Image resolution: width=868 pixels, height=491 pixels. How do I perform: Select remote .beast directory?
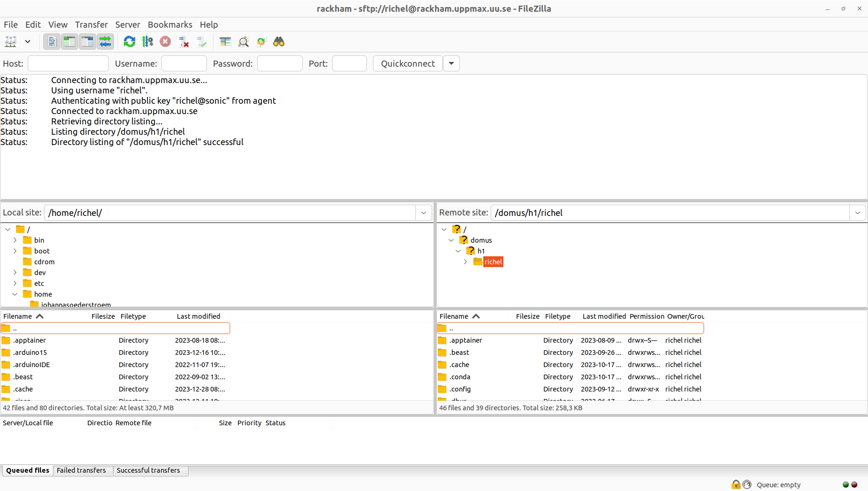[x=571, y=353]
